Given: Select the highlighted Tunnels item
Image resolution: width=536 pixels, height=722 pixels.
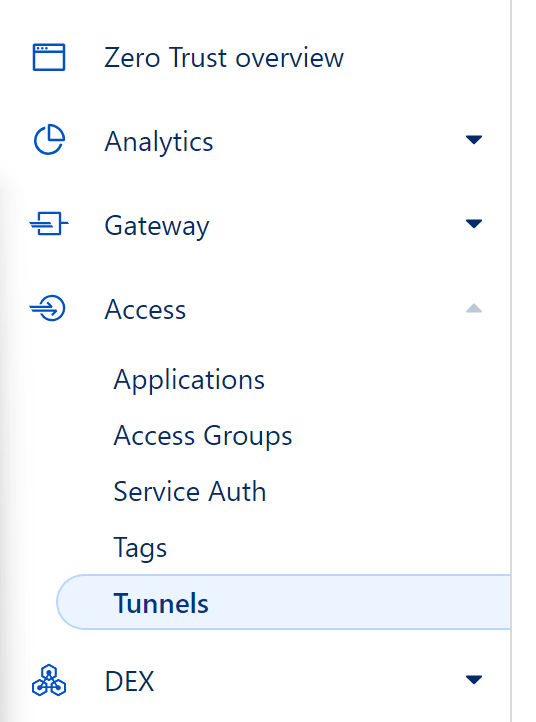Looking at the screenshot, I should click(283, 602).
